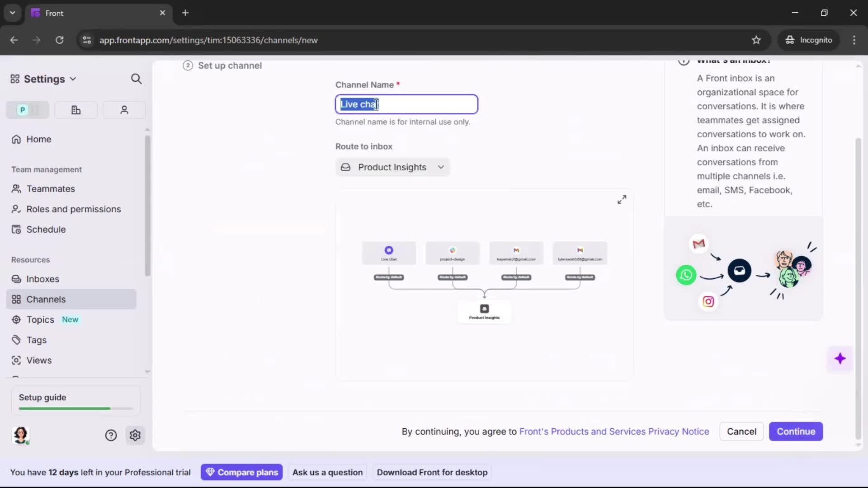Open Front's Products and Services Privacy Notice
Viewport: 868px width, 488px height.
pyautogui.click(x=614, y=432)
